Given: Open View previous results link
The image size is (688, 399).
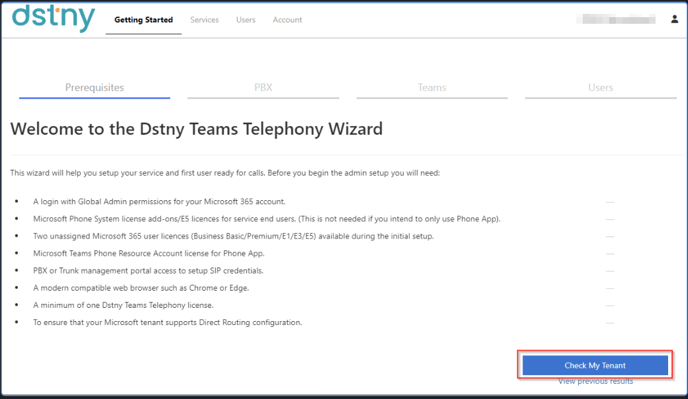Looking at the screenshot, I should tap(595, 381).
